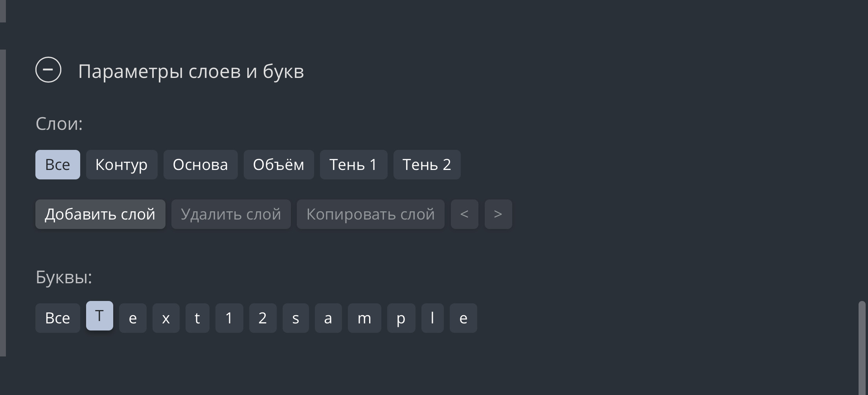868x395 pixels.
Task: Select Все in the Буквы row
Action: (58, 318)
